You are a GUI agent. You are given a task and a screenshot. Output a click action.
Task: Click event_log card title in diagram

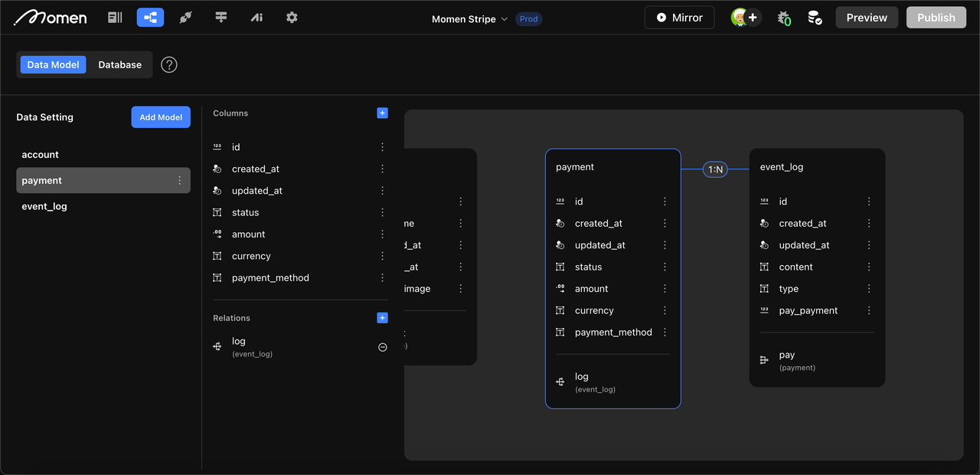(782, 167)
